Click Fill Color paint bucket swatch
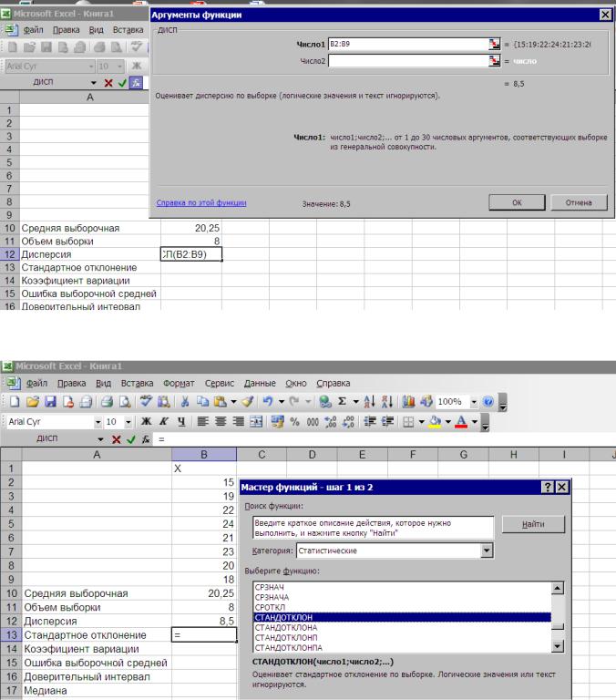 [x=435, y=421]
